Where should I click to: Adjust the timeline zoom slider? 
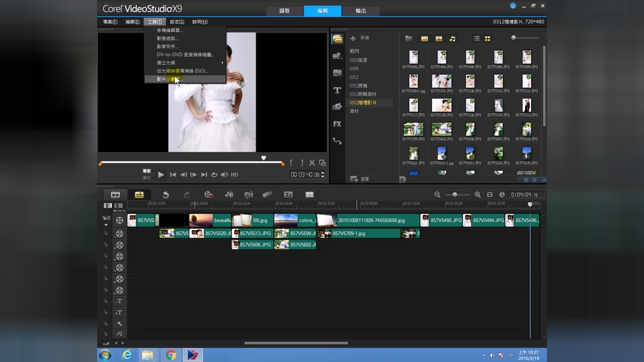pyautogui.click(x=455, y=195)
